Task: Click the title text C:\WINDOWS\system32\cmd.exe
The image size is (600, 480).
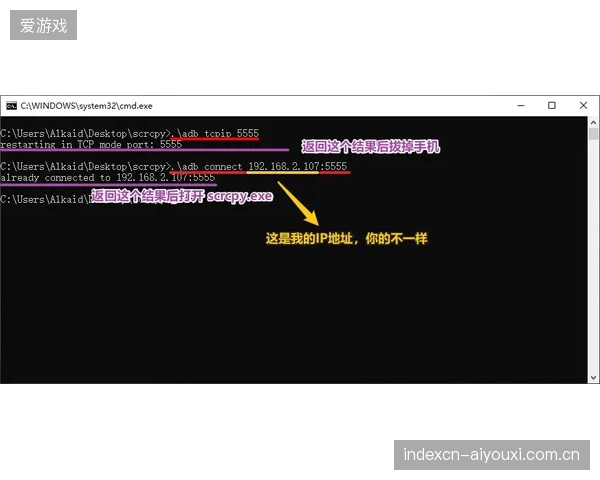Action: (86, 106)
